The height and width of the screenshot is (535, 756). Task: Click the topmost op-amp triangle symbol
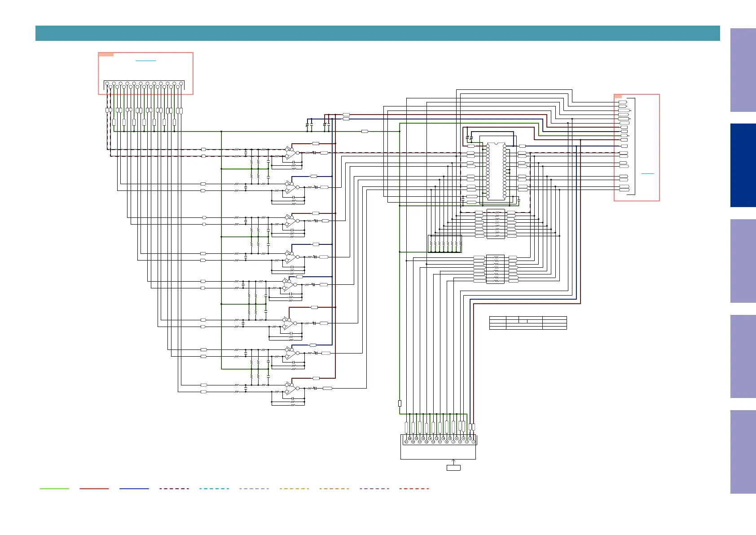pyautogui.click(x=291, y=153)
